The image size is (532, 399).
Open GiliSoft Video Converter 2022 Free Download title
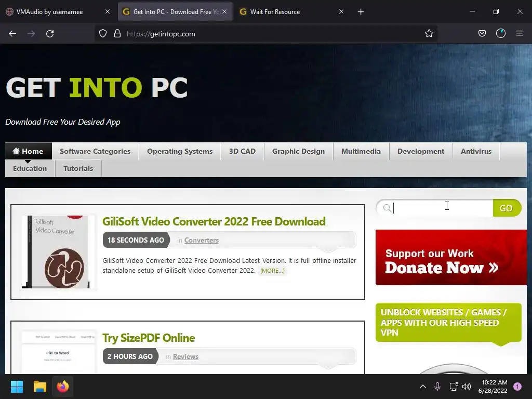214,221
